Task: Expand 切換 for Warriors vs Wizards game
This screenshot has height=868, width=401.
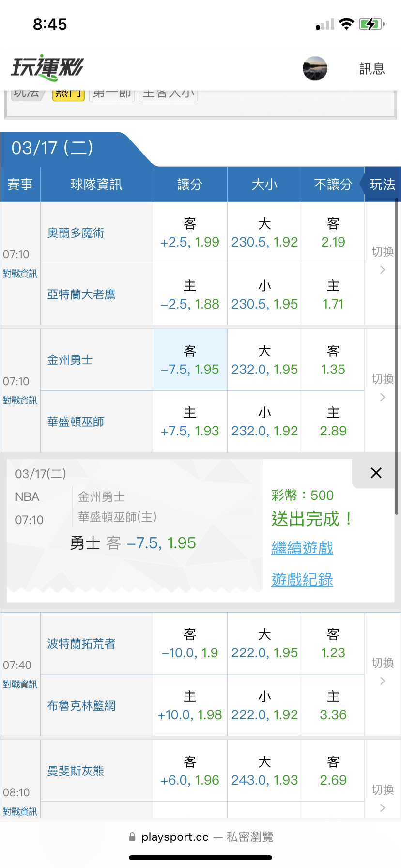Action: coord(383,387)
